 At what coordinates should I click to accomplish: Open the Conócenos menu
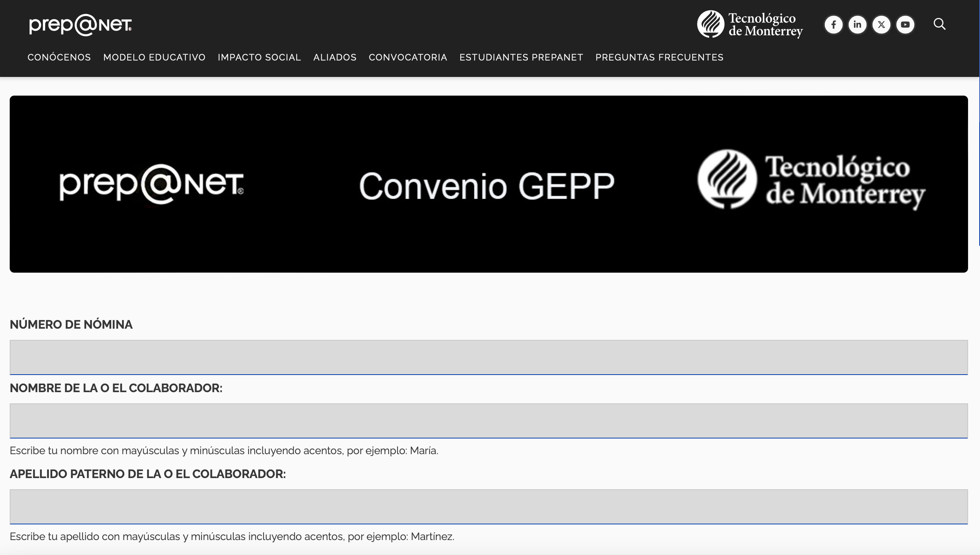(x=59, y=57)
